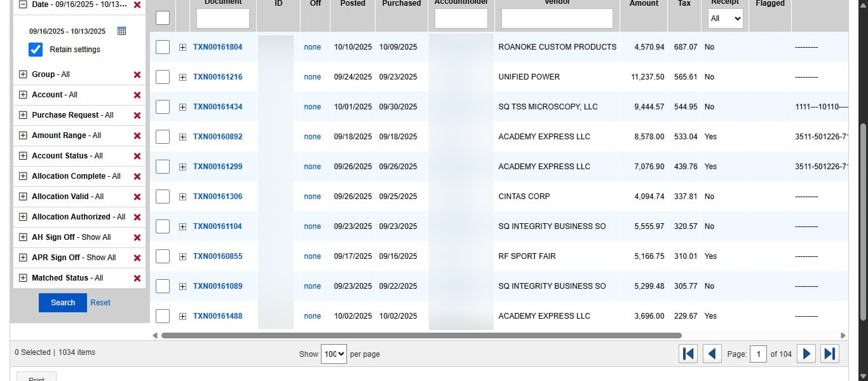Go to the previous page
Viewport: 868px width, 381px height.
712,353
